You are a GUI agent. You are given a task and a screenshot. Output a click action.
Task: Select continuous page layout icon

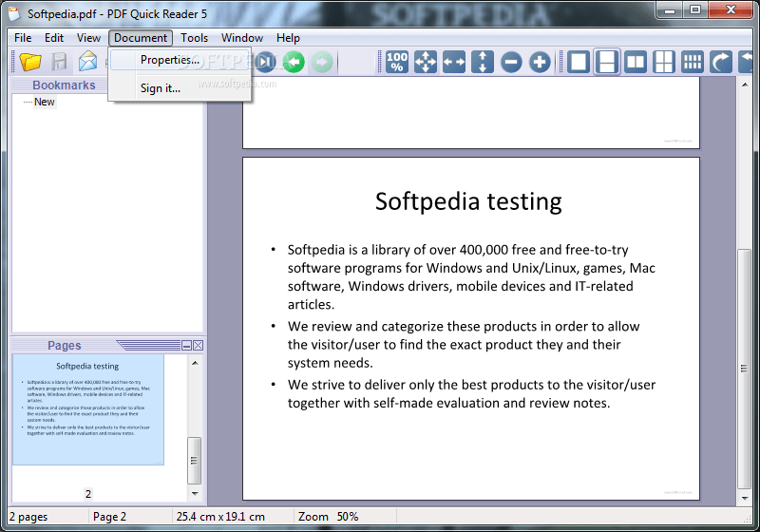point(607,62)
